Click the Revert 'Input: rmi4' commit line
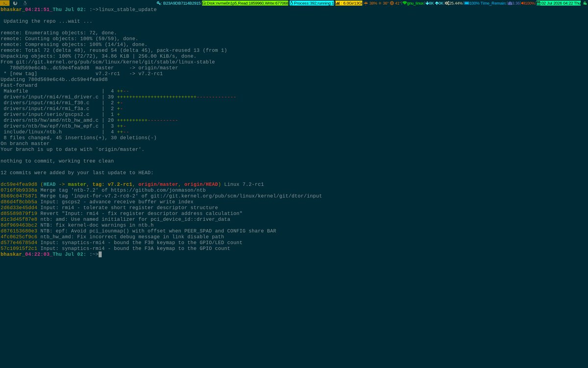This screenshot has height=368, width=588. pos(122,213)
